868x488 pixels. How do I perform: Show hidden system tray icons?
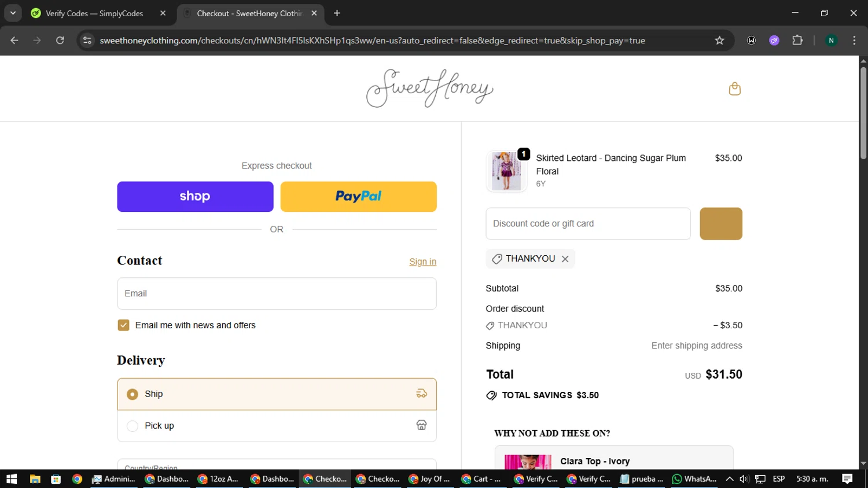point(730,479)
